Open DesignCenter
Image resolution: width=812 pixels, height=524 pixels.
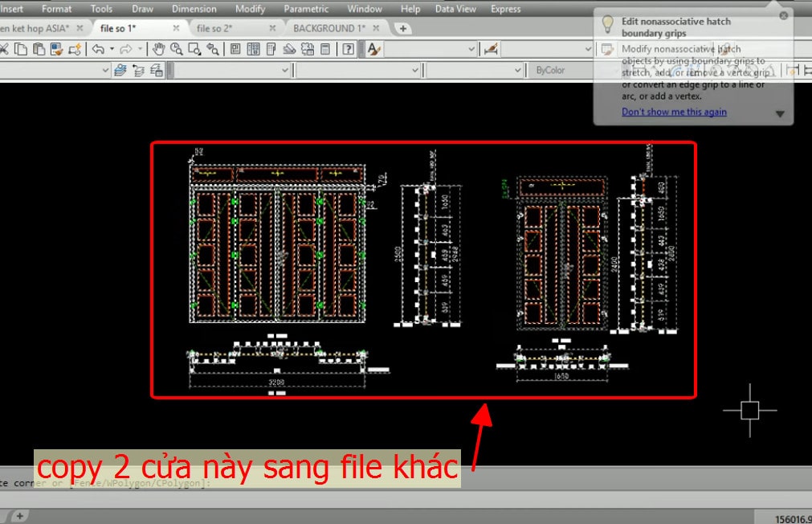[255, 49]
